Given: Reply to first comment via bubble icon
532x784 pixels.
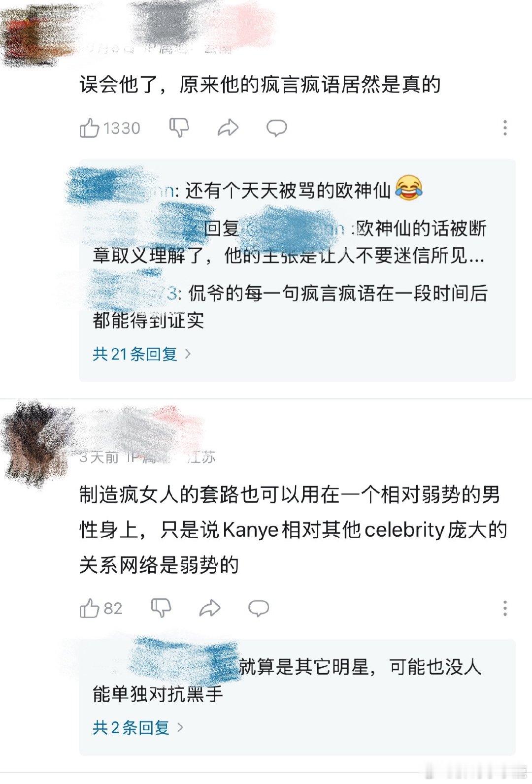Looking at the screenshot, I should pyautogui.click(x=276, y=128).
